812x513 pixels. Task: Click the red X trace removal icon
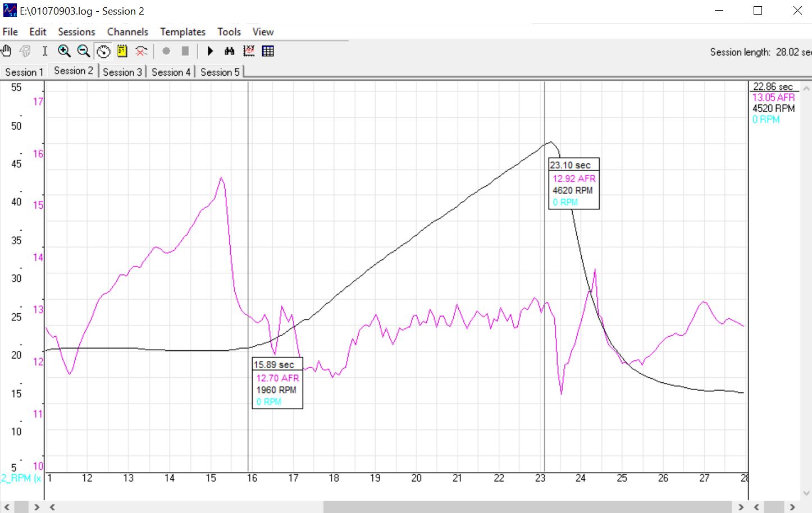pos(142,51)
